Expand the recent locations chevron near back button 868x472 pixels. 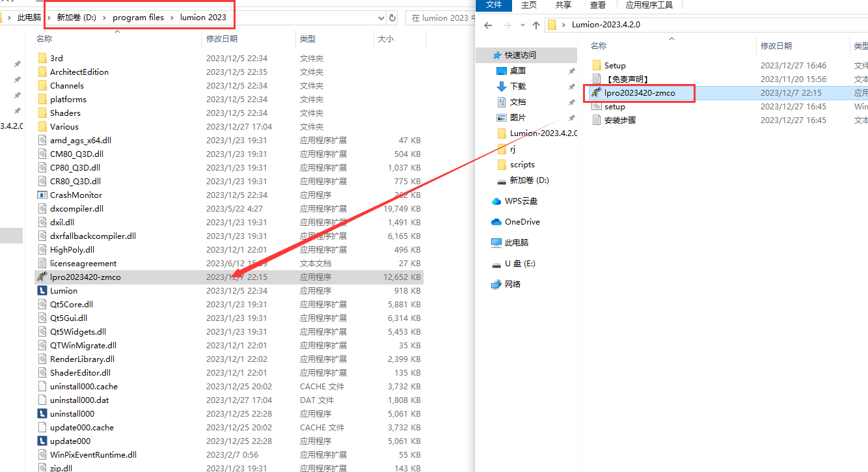(x=522, y=25)
